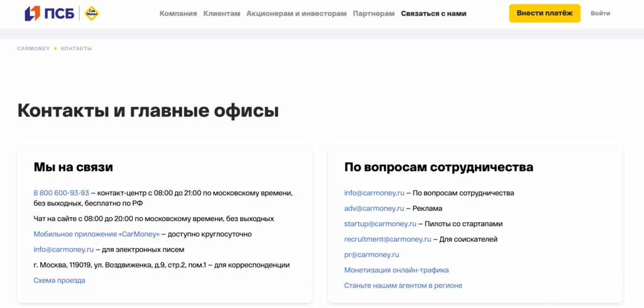This screenshot has height=308, width=644.
Task: Email adv@carmoney.ru for advertising
Action: (x=374, y=208)
